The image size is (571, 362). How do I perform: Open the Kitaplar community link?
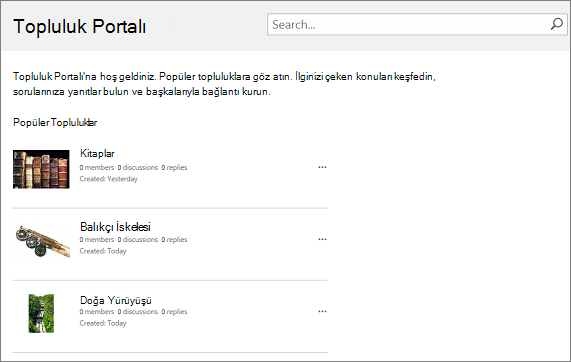coord(97,154)
